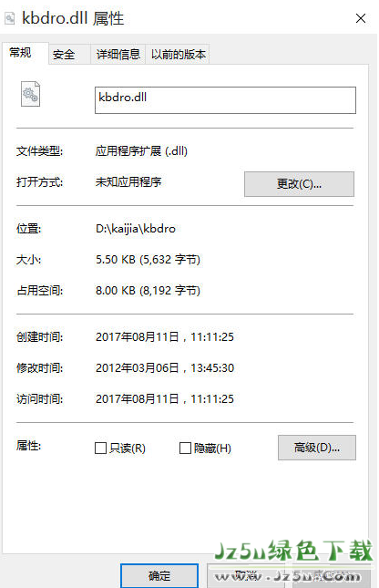Click the 未知应用程序 opens-with text
379x588 pixels.
click(128, 182)
